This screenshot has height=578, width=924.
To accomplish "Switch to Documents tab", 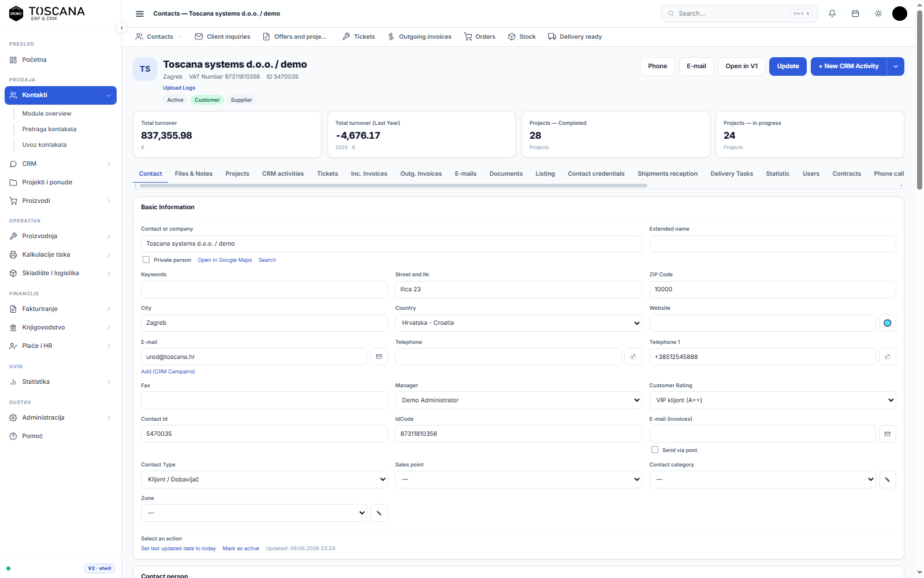I will click(x=506, y=173).
